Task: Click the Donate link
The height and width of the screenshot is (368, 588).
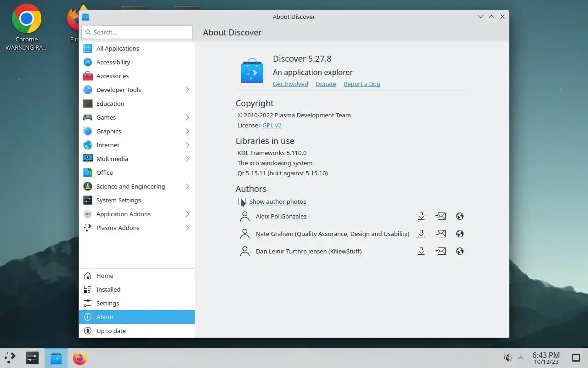Action: pos(326,84)
